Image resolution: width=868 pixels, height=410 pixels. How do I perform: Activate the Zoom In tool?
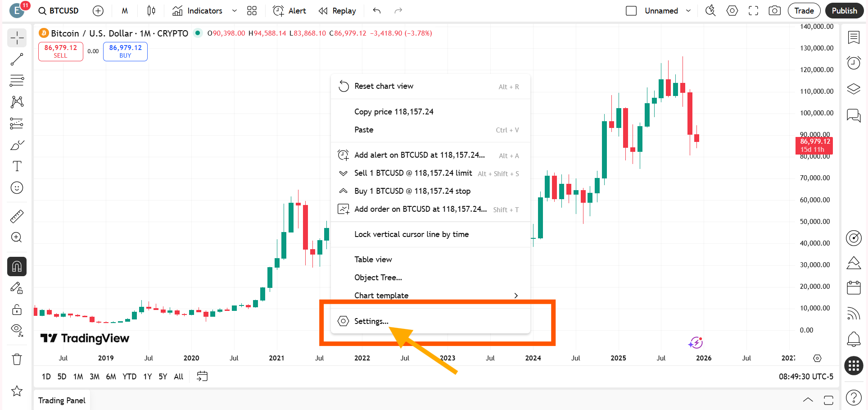[x=17, y=237]
